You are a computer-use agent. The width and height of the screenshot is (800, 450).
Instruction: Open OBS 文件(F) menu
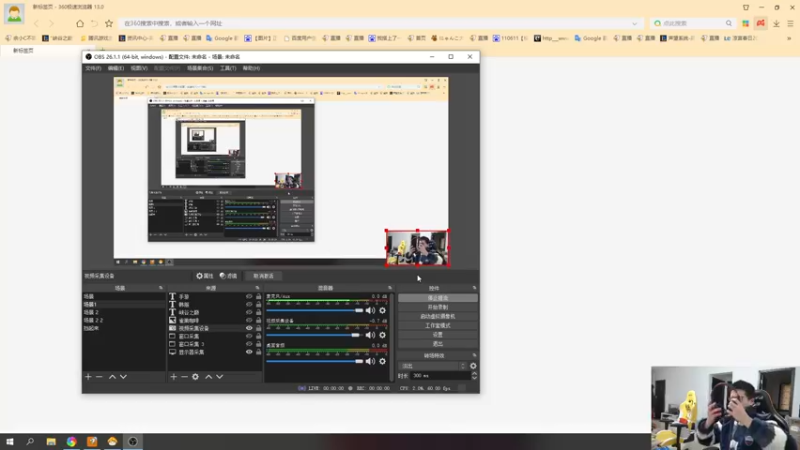(93, 68)
